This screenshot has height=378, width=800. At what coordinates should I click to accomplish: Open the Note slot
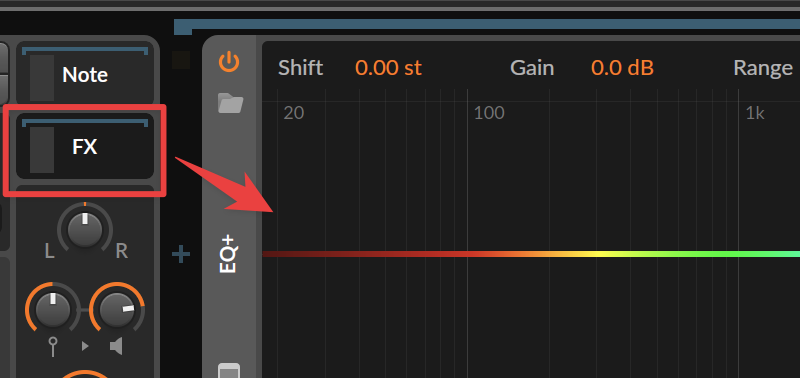85,74
